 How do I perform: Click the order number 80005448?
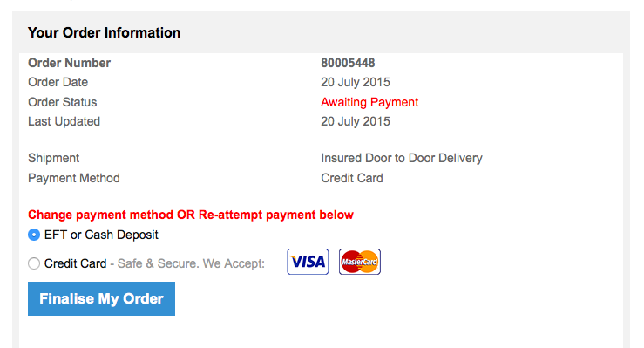point(348,63)
